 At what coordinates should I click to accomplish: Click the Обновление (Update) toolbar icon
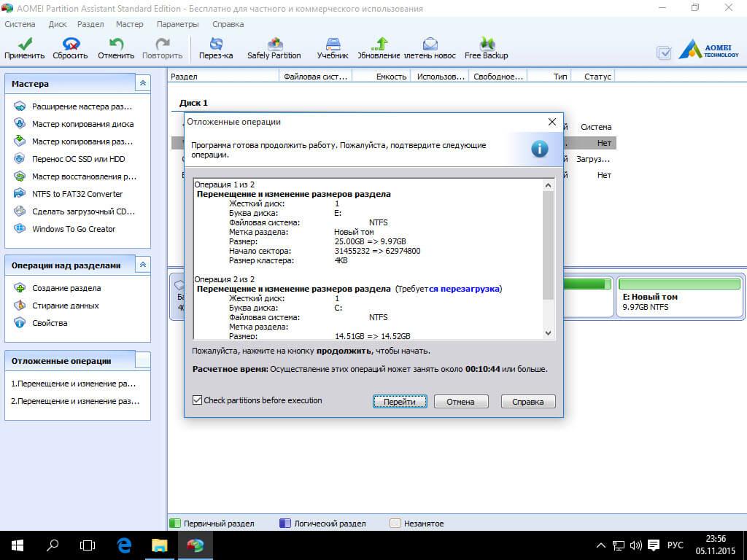point(379,49)
